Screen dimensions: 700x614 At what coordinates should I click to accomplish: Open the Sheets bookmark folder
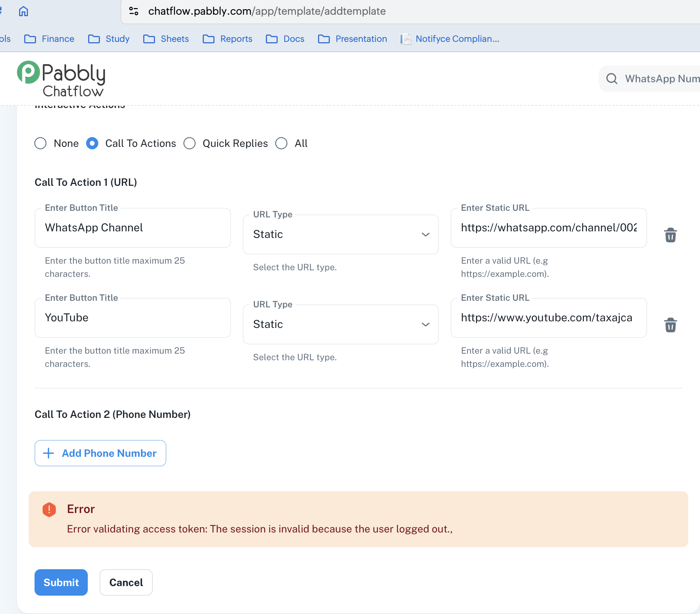click(x=166, y=39)
